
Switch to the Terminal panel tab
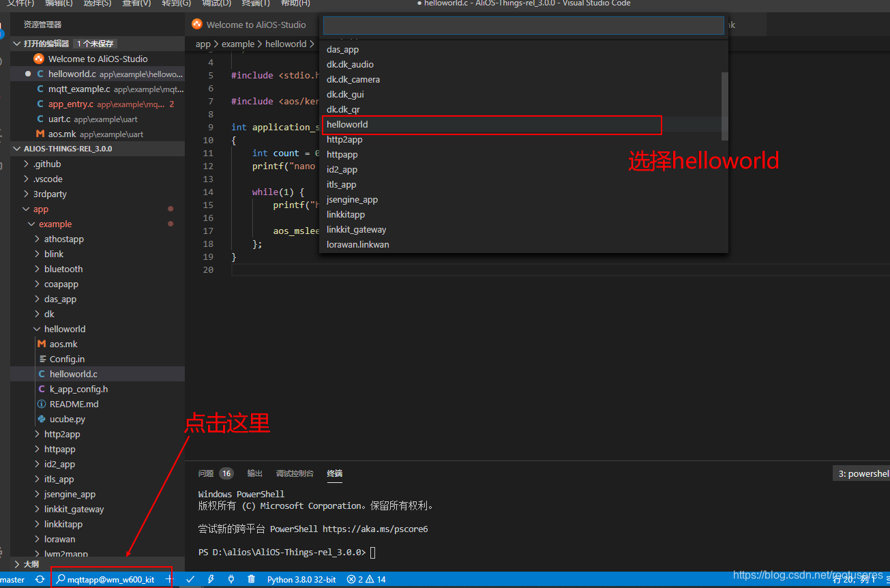[x=334, y=473]
